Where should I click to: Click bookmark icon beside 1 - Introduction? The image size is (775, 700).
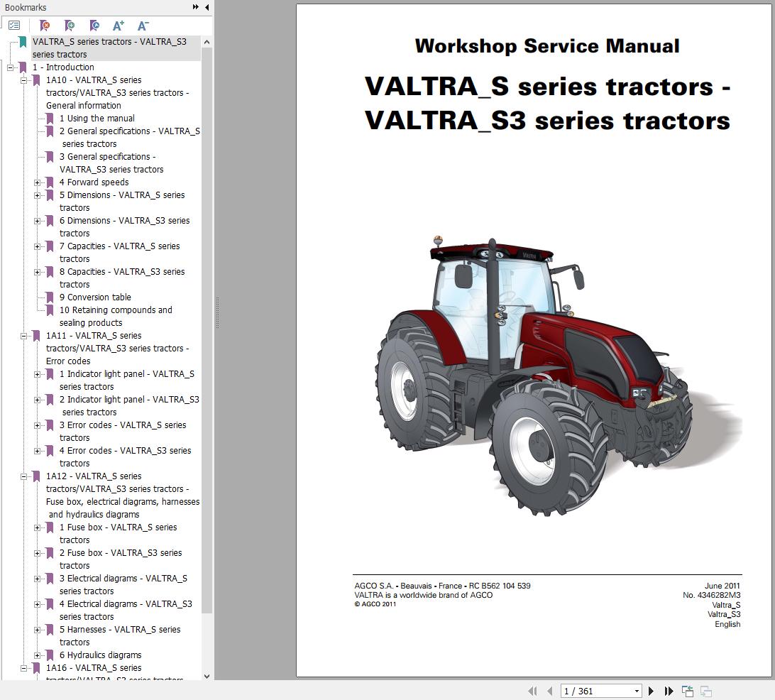(23, 67)
